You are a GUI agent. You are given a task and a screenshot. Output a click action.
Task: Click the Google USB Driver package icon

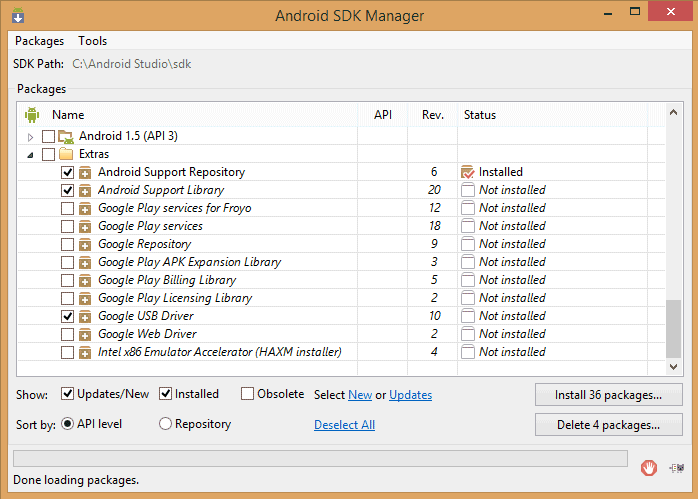point(85,316)
